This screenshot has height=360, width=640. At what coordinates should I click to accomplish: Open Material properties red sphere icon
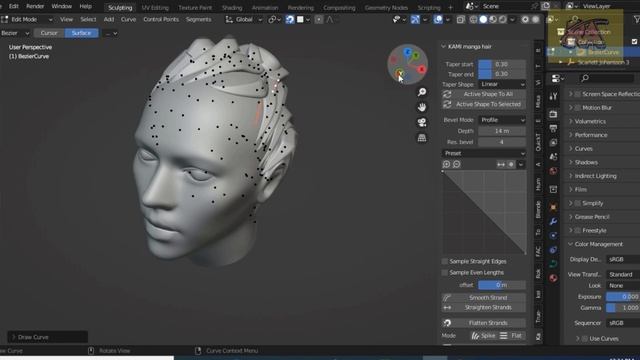point(553,278)
